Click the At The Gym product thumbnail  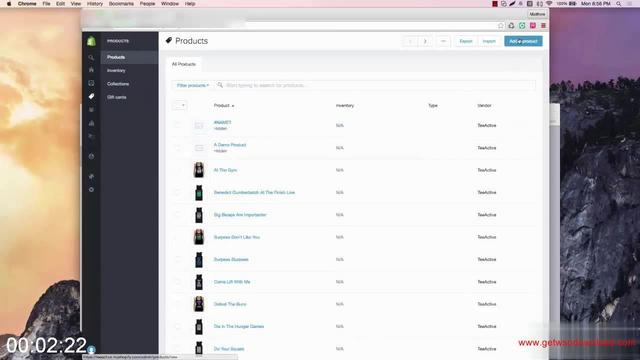click(x=199, y=170)
